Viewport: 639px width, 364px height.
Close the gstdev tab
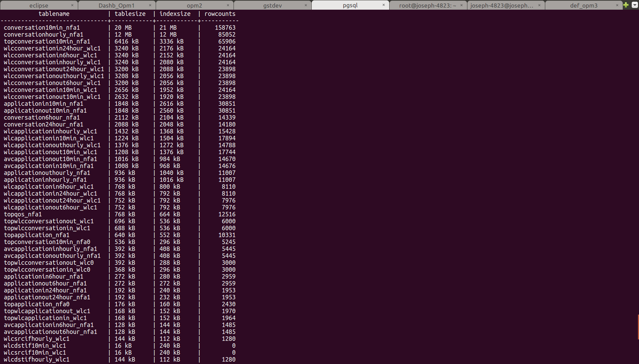305,5
